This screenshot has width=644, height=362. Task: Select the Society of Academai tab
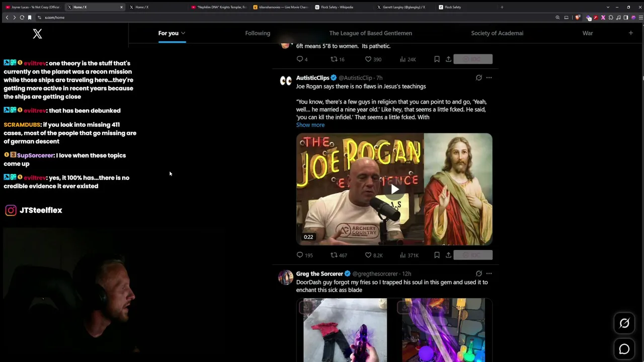[497, 33]
